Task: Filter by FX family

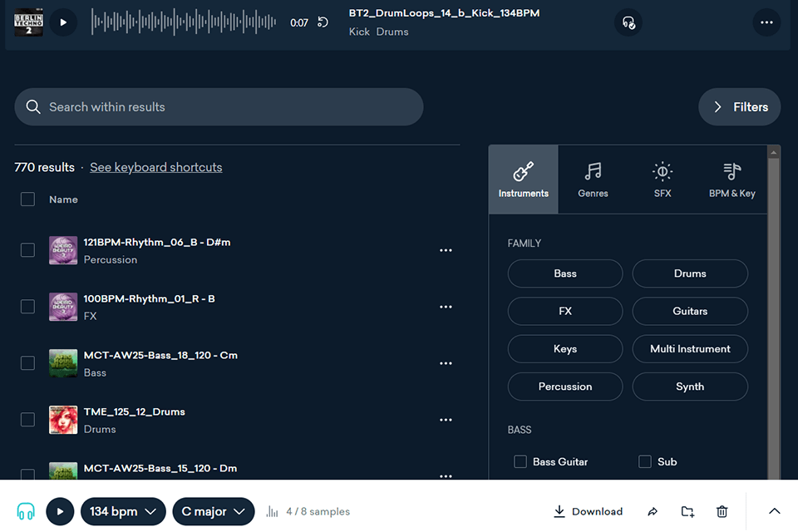Action: pos(565,311)
